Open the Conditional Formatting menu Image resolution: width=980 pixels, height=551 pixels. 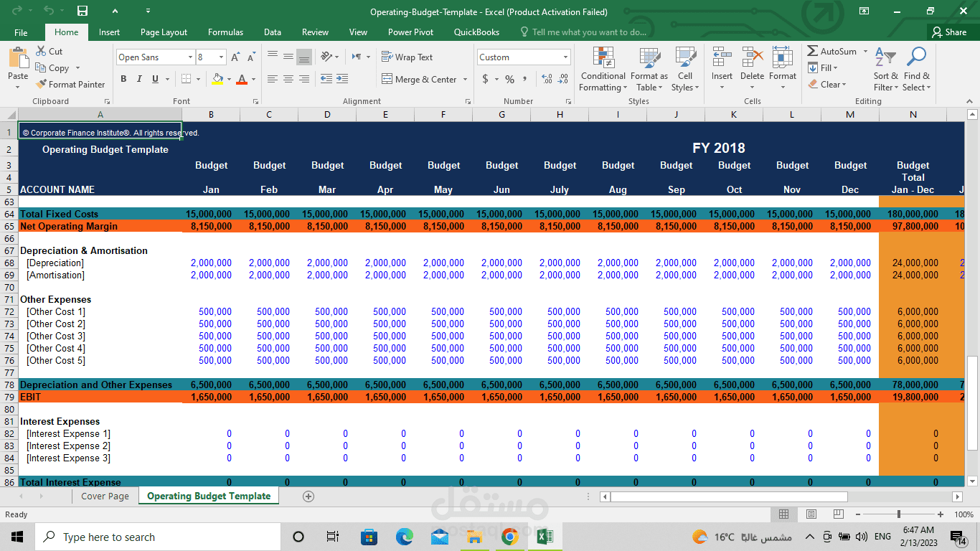603,70
